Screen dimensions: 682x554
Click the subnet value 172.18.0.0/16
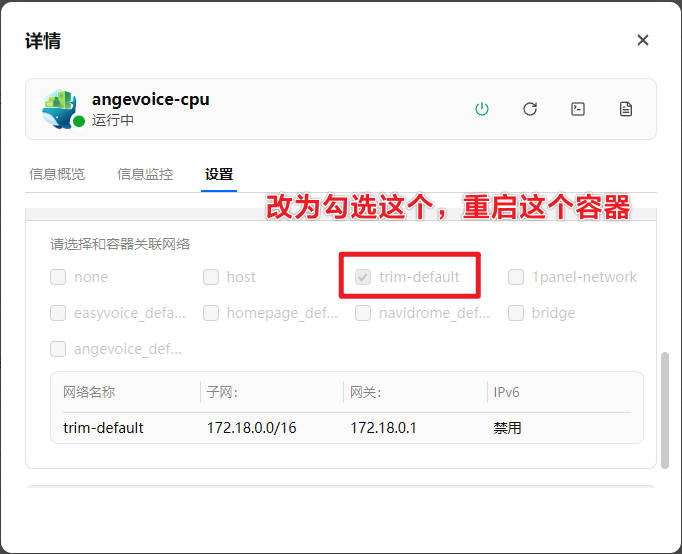pos(251,428)
